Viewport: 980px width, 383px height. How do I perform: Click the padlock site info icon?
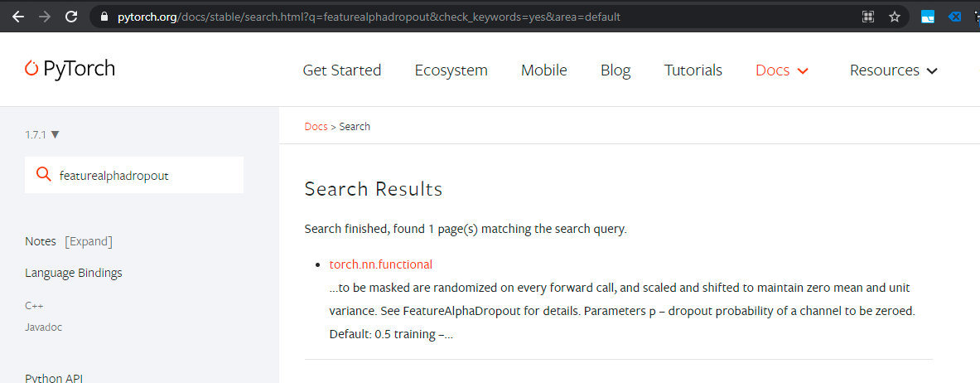(x=104, y=17)
